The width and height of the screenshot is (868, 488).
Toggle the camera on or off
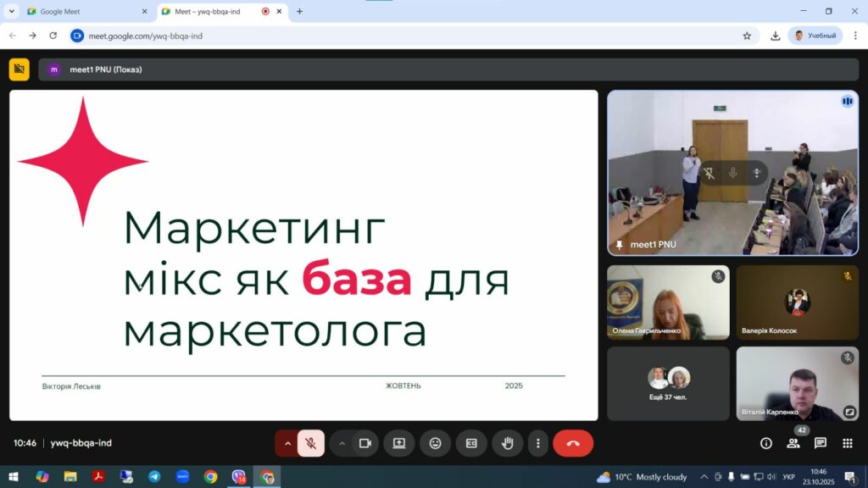pos(365,443)
